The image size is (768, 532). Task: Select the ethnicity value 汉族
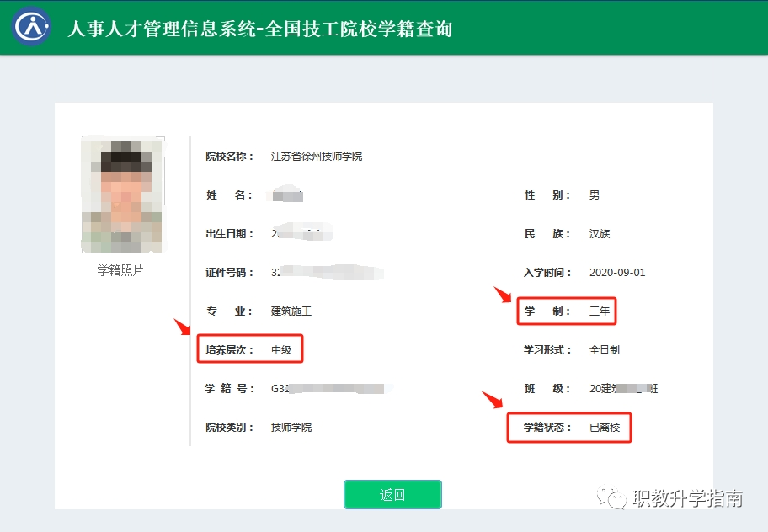600,233
